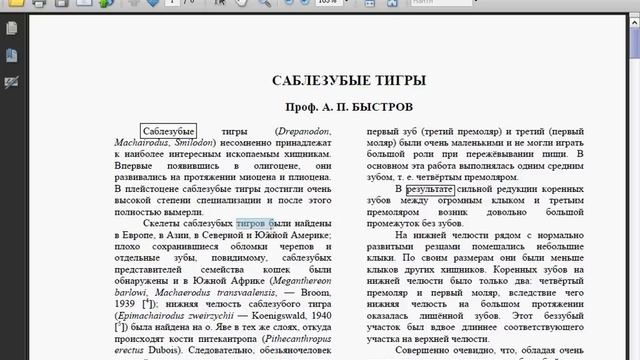Click the Find search box
640x360 pixels.
click(441, 2)
